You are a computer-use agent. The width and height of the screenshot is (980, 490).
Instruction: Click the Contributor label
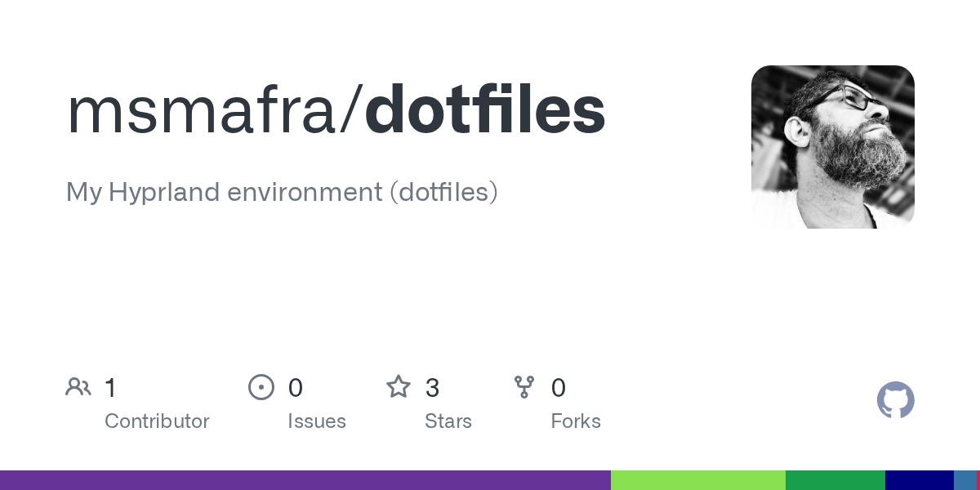pyautogui.click(x=157, y=421)
